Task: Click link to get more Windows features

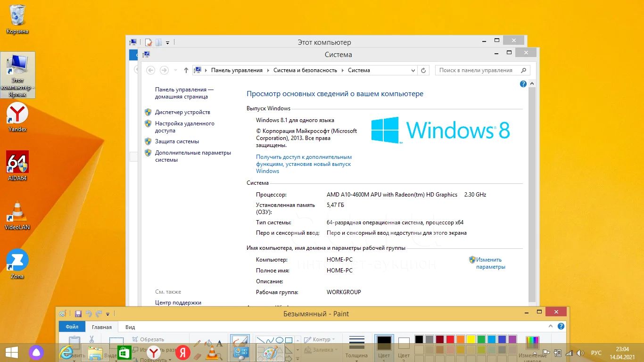Action: point(304,164)
